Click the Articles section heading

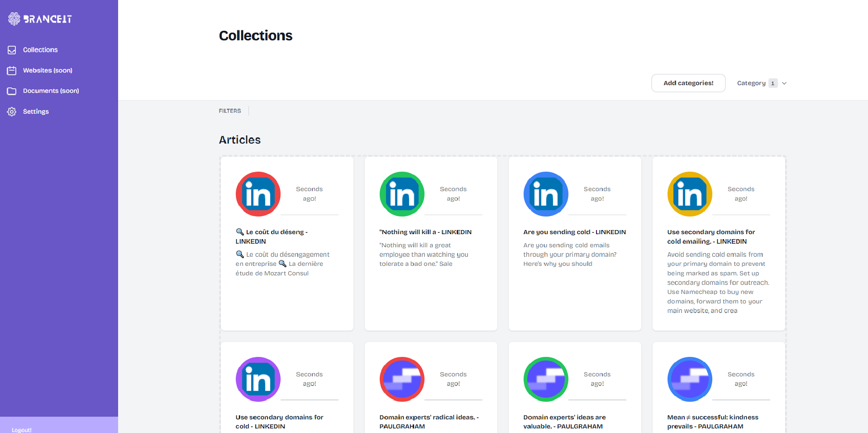pos(240,140)
